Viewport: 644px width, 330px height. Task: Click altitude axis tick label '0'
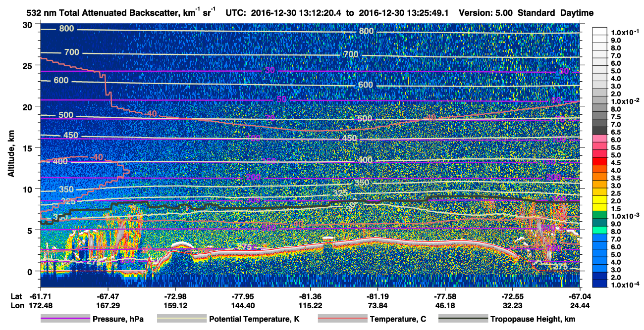(x=31, y=272)
